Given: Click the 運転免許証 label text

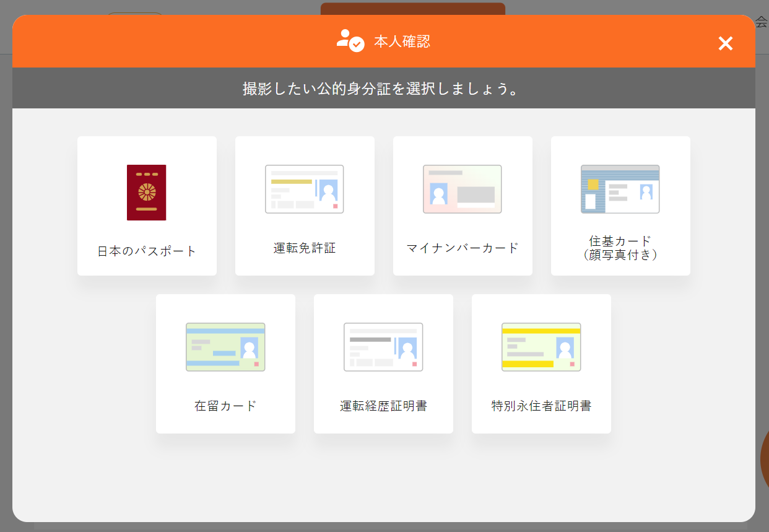Looking at the screenshot, I should pos(305,248).
